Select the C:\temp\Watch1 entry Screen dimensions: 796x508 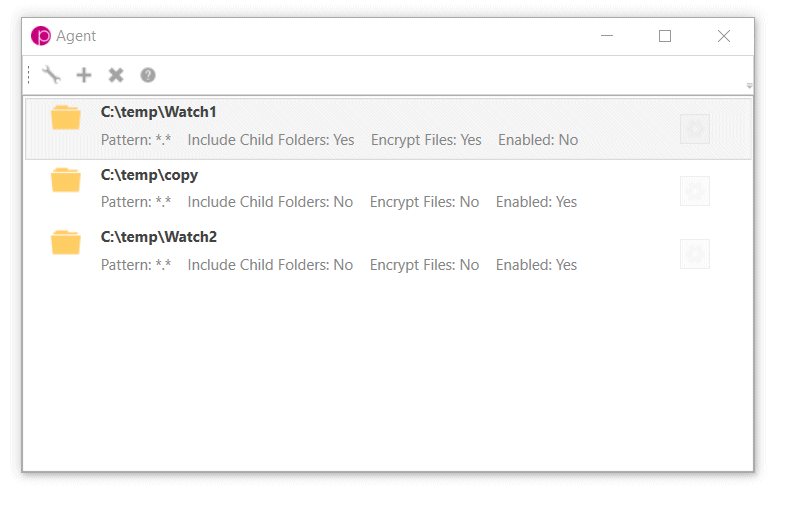(388, 129)
